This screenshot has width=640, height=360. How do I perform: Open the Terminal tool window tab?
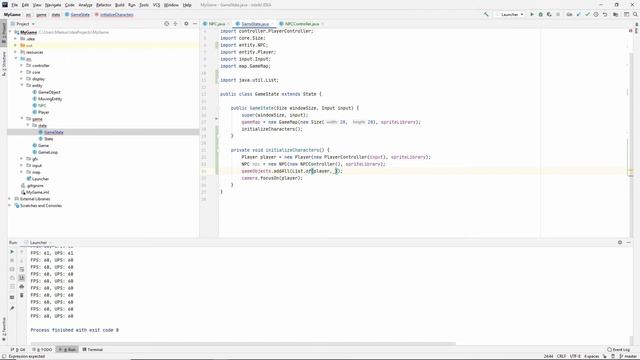(93, 349)
